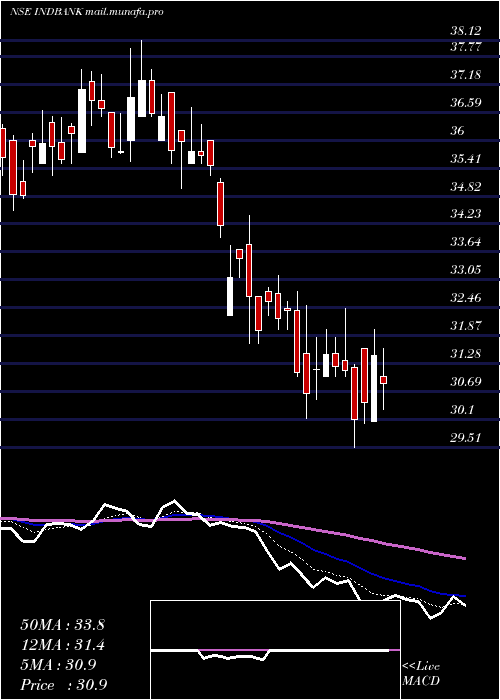Click the <<Live MACD label
Viewport: 500px width, 700px height.
tap(421, 674)
